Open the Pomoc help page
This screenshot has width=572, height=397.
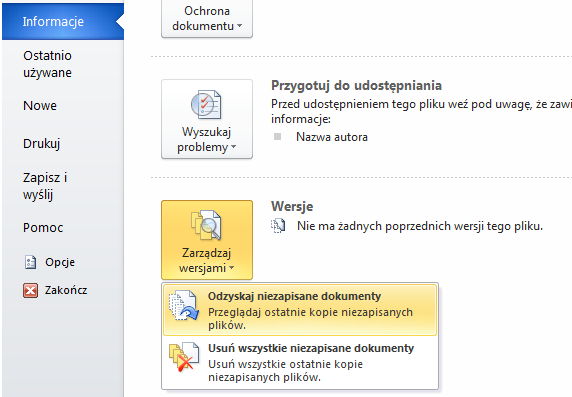tap(43, 228)
